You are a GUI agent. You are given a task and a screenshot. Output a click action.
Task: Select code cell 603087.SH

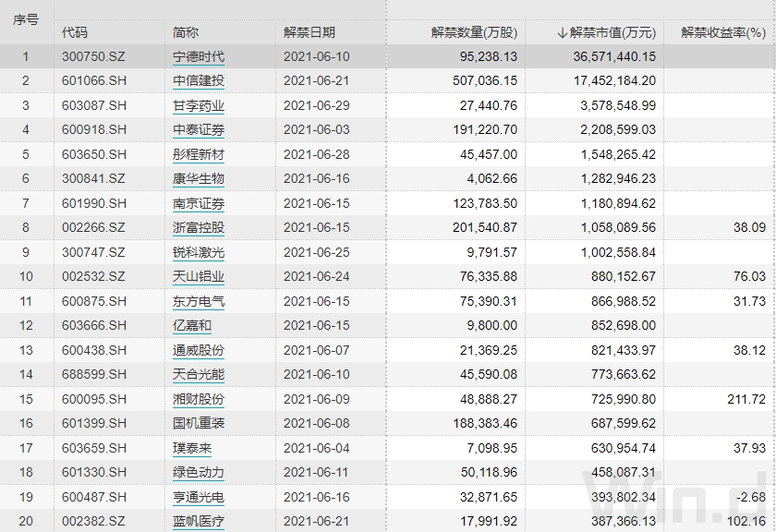pos(94,105)
